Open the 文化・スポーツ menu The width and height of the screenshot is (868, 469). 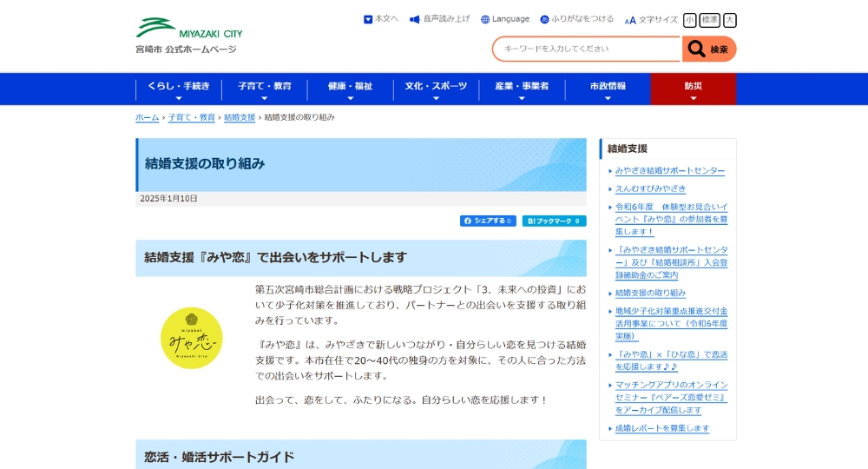click(437, 89)
